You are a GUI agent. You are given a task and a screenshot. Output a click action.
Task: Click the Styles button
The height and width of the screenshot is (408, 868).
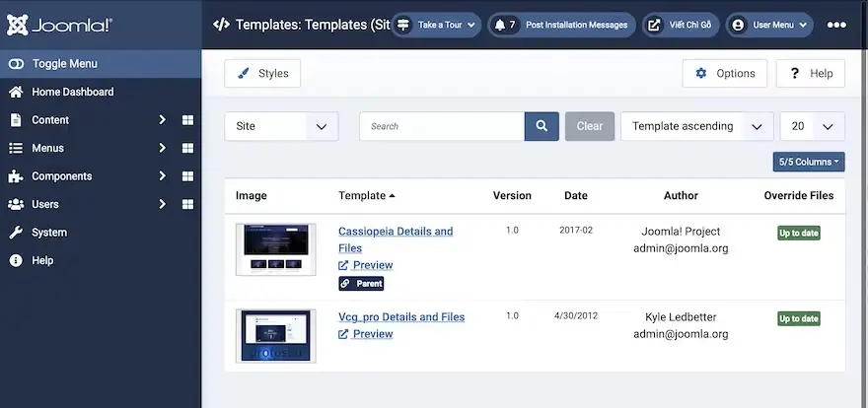coord(262,74)
